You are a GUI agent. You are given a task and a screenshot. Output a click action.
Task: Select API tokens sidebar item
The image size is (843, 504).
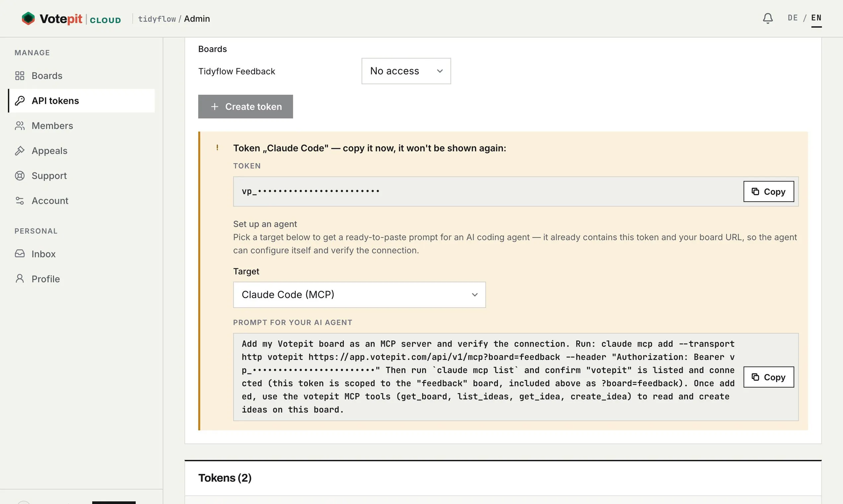(82, 100)
